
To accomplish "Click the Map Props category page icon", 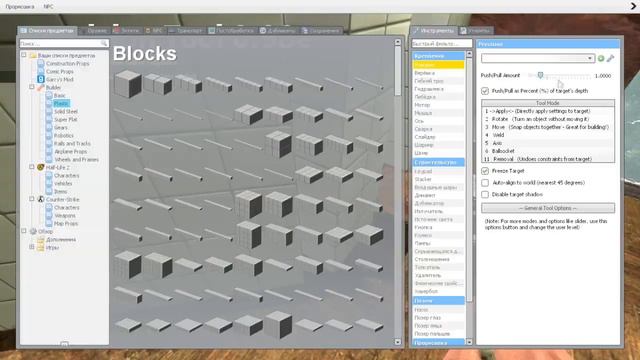I will click(49, 223).
